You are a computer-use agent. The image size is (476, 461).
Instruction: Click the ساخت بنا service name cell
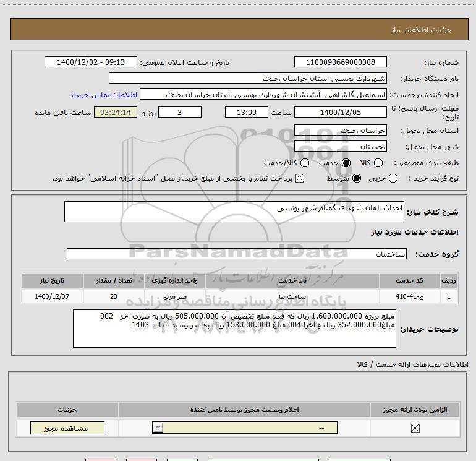pos(292,296)
